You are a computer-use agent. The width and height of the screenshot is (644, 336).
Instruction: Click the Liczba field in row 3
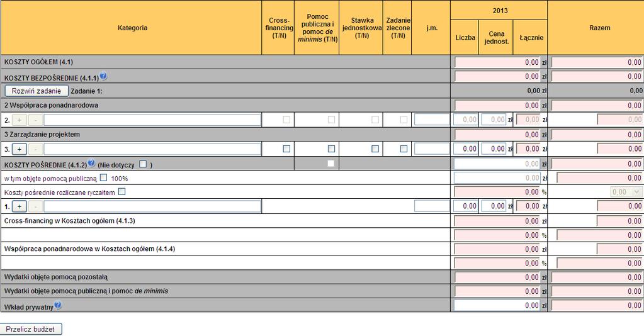[466, 148]
